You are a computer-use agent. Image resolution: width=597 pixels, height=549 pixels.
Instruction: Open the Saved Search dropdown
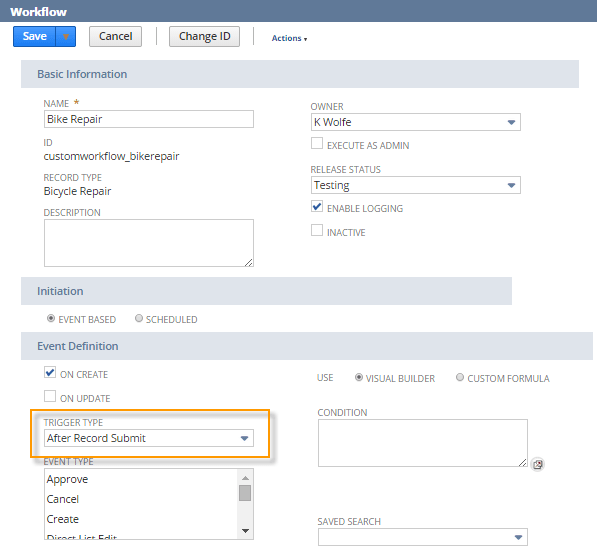click(423, 537)
